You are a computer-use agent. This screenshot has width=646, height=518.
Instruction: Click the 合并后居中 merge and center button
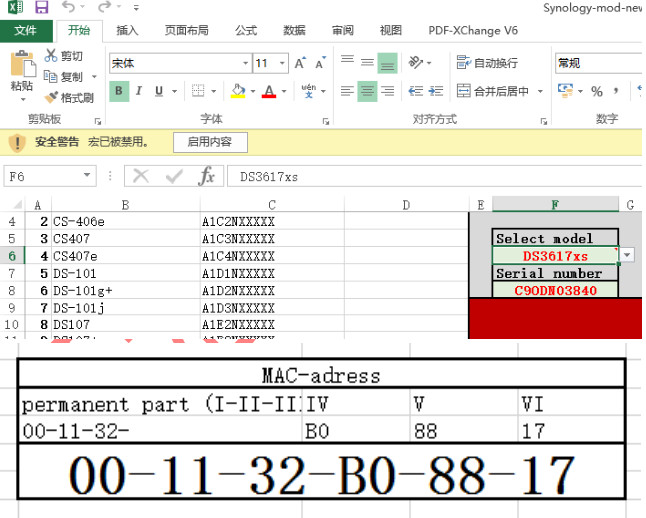tap(493, 91)
